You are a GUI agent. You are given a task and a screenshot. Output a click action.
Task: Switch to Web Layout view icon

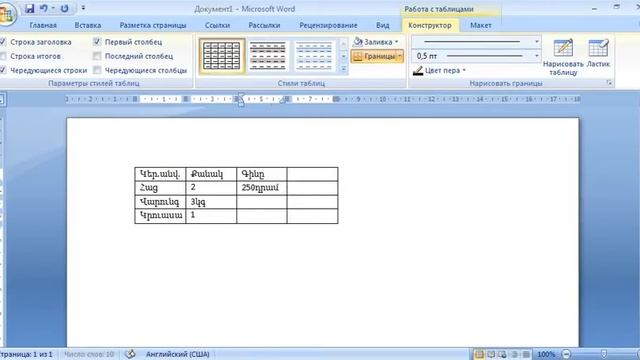[502, 354]
